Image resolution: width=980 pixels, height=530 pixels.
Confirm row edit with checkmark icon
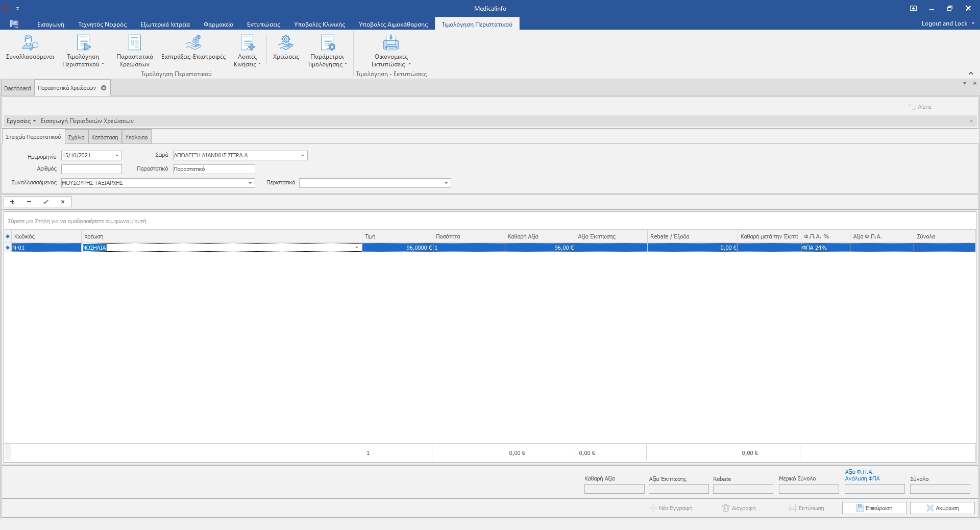[46, 202]
